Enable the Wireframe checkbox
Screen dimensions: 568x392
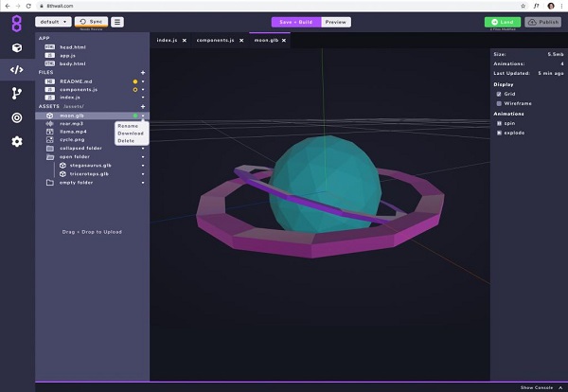tap(500, 102)
